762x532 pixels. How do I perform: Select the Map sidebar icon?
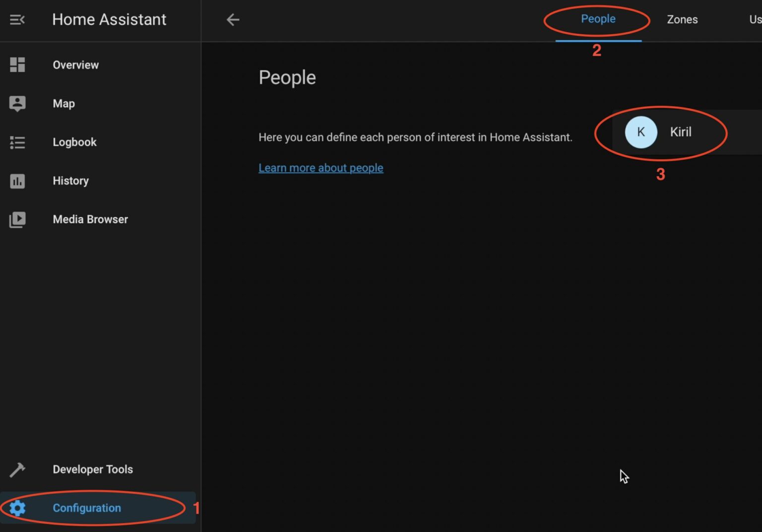coord(17,103)
